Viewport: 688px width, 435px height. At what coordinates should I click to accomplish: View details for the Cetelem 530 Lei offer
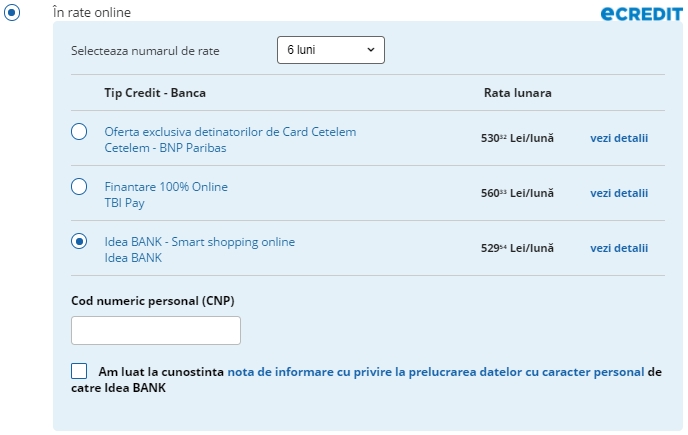pos(619,138)
